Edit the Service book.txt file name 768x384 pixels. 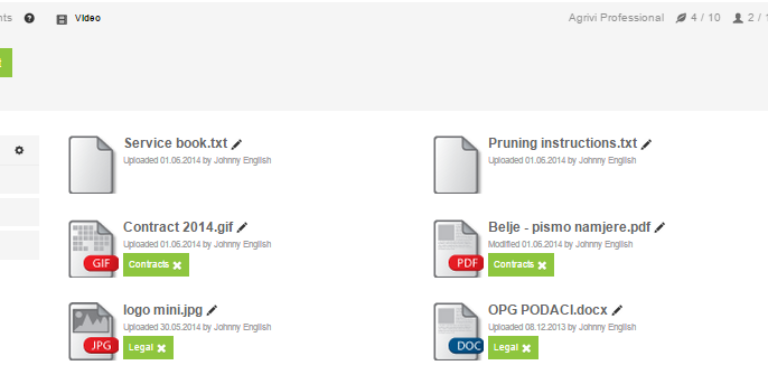[x=237, y=144]
